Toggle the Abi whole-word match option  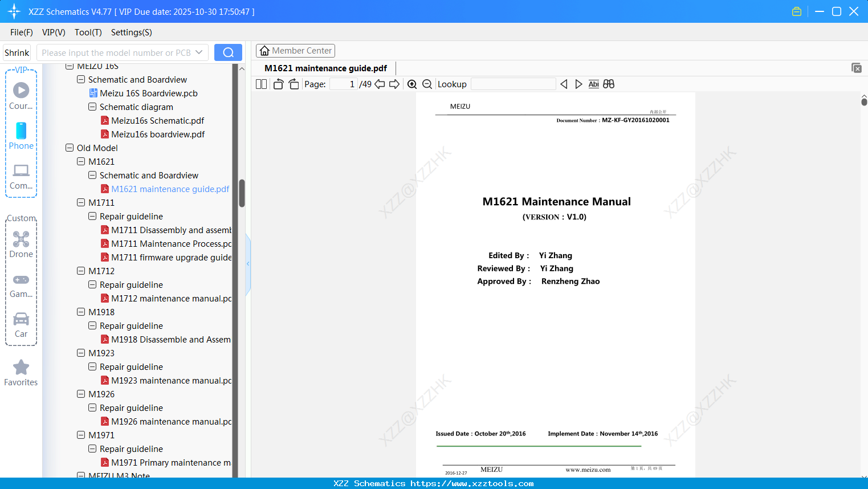[593, 84]
